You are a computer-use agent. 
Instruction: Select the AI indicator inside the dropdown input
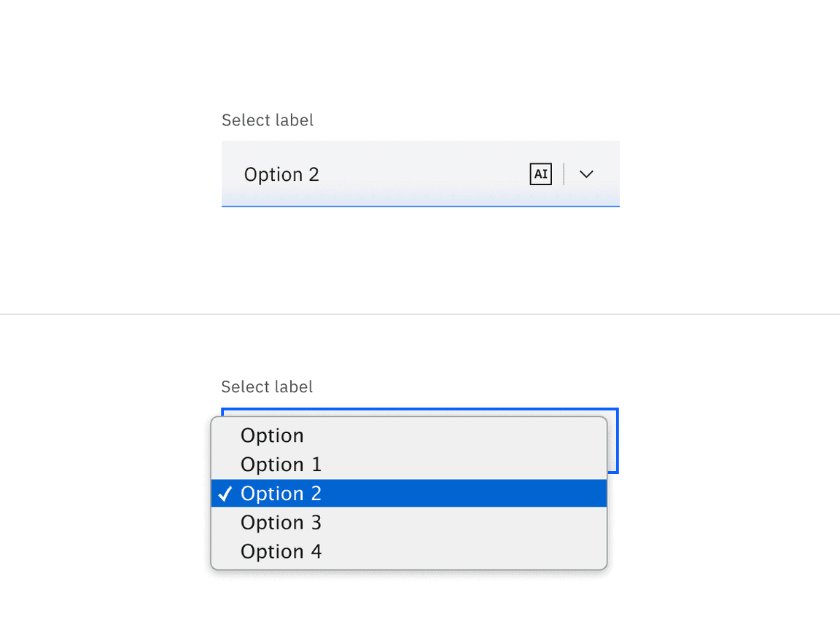click(x=540, y=174)
